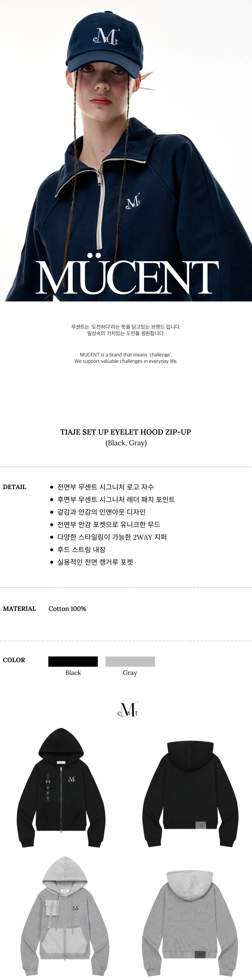Click the Black label under swatch
The width and height of the screenshot is (252, 980).
point(73,673)
